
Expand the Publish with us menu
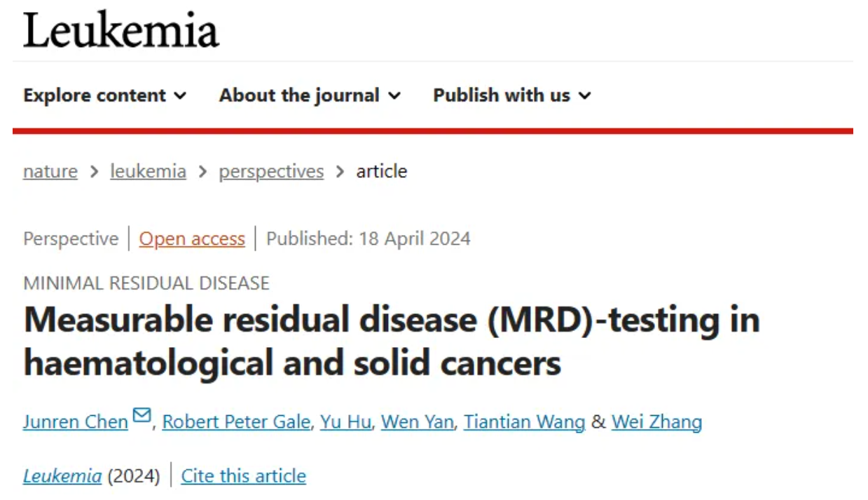point(511,95)
